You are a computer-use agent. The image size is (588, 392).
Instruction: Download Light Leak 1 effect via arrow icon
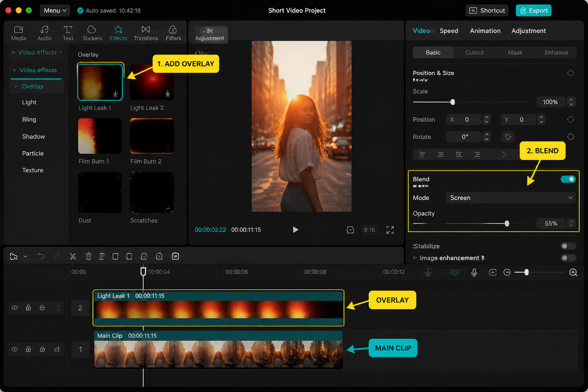(115, 94)
